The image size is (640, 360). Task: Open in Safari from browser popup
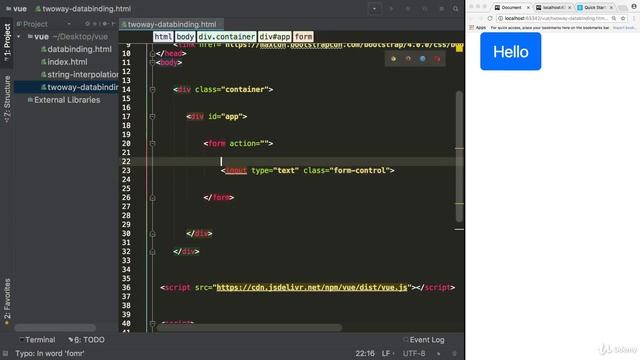422,59
